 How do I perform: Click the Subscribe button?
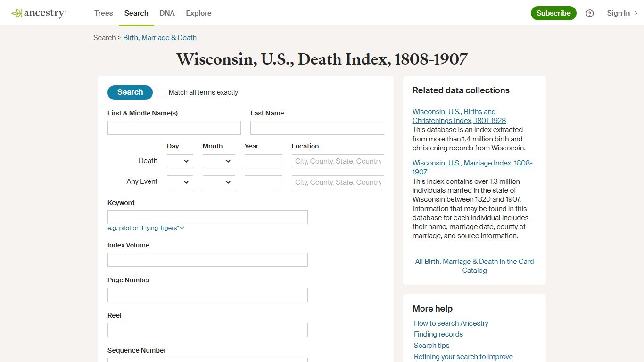(x=553, y=13)
